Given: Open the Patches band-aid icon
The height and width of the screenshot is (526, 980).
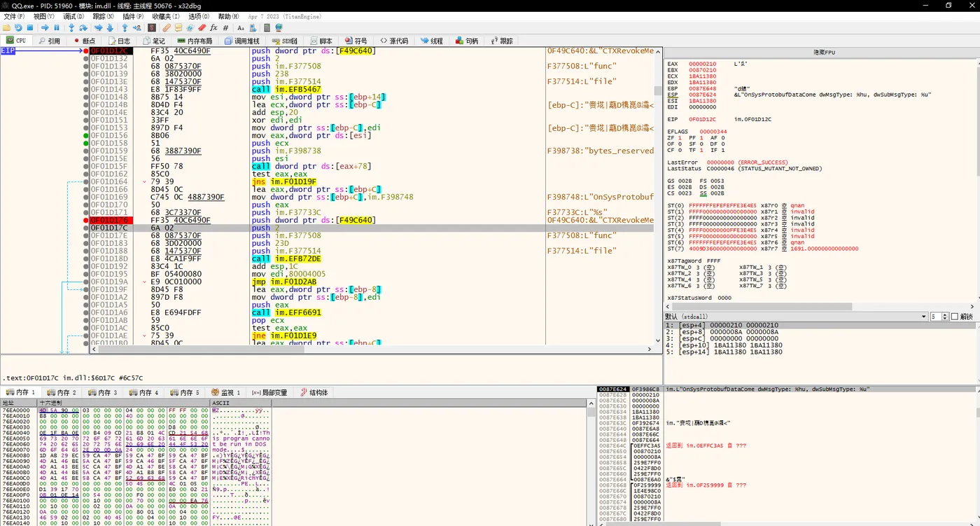Looking at the screenshot, I should point(167,28).
